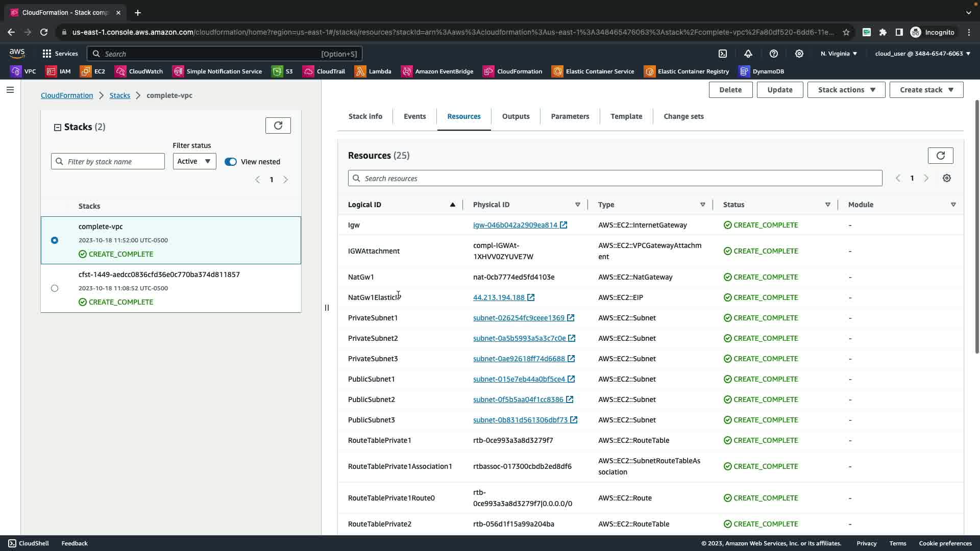Open the CloudShell terminal icon in top bar
980x551 pixels.
723,54
